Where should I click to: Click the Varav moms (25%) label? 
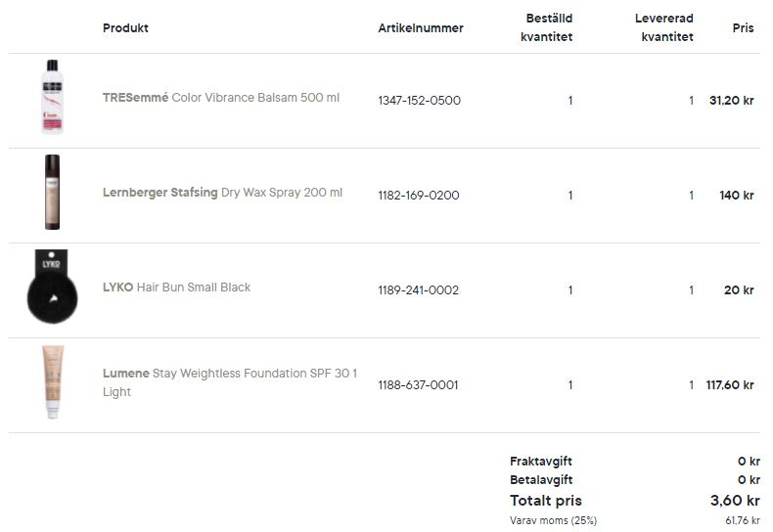click(x=553, y=520)
